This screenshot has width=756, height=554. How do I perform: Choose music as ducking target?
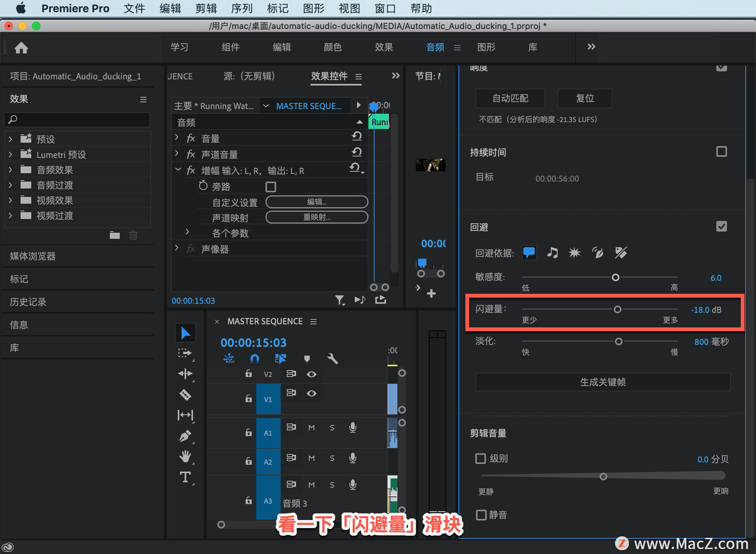click(x=552, y=252)
